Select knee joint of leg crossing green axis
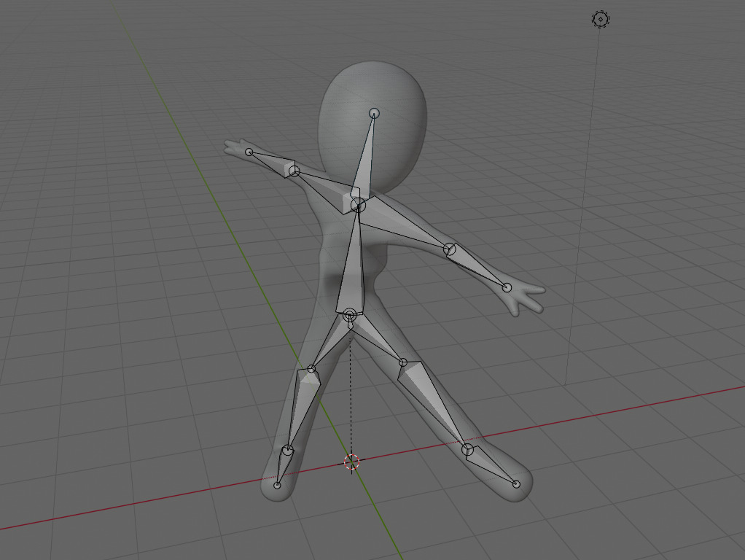This screenshot has height=560, width=745. [311, 369]
